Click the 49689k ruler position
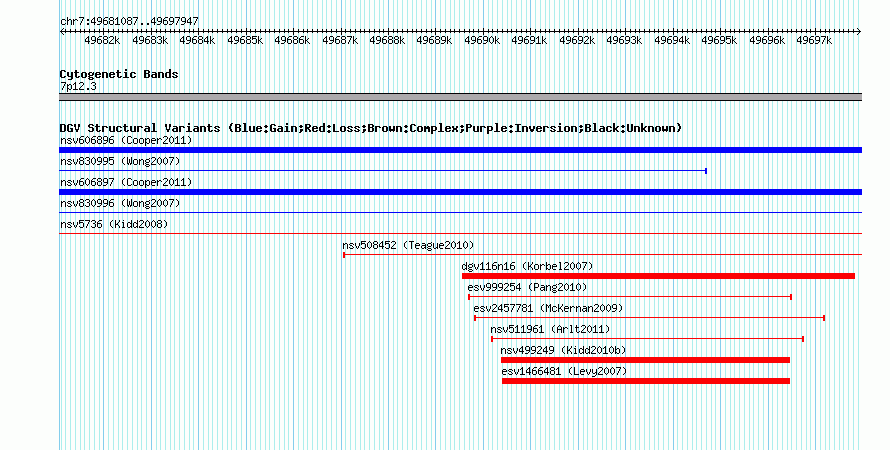Screen dimensions: 890x450 point(434,40)
